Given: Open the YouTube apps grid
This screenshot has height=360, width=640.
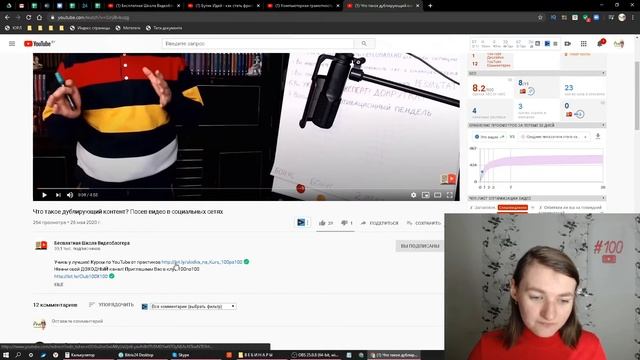Looking at the screenshot, I should [584, 44].
